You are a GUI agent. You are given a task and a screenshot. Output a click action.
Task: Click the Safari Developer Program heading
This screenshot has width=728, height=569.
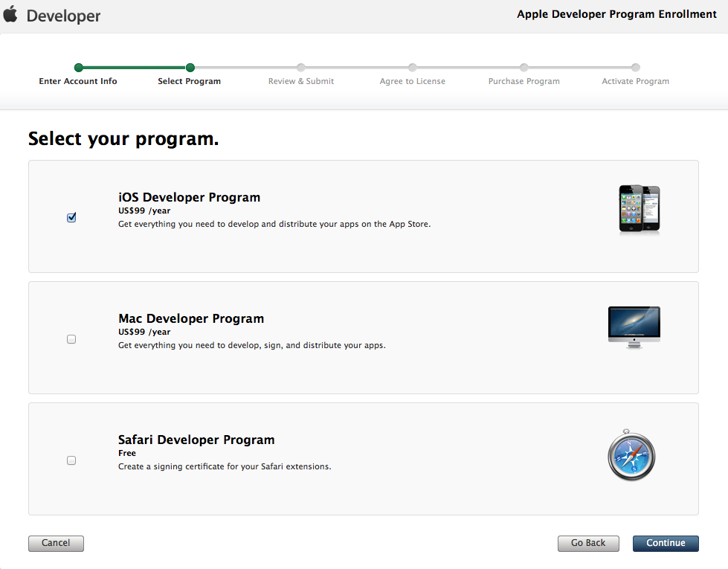[196, 440]
